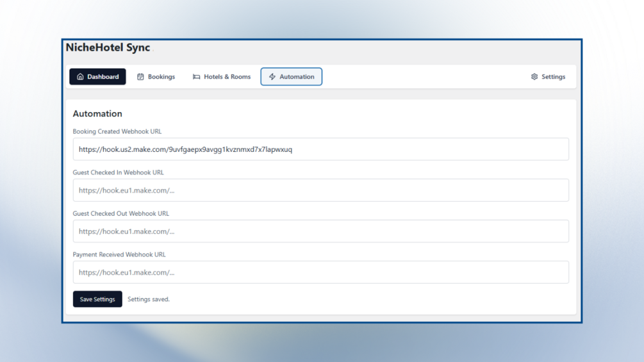
Task: Click the Guest Checked Out Webhook URL label
Action: click(x=120, y=213)
